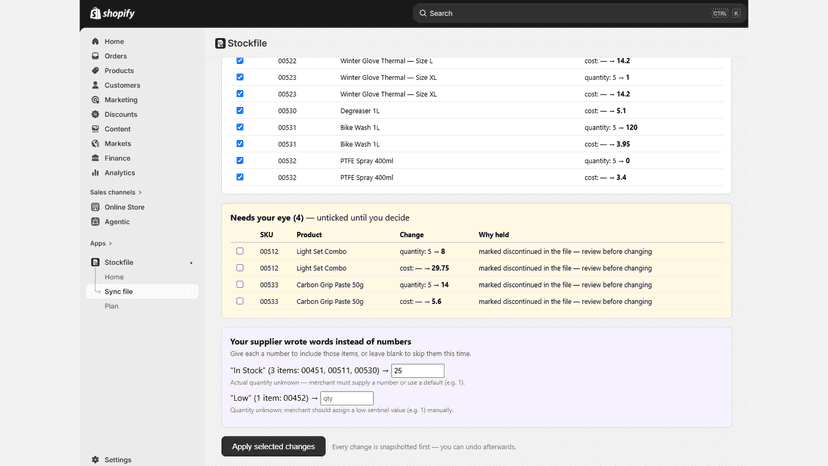Open Stockfile Plan sub-item
828x466 pixels.
pos(111,306)
